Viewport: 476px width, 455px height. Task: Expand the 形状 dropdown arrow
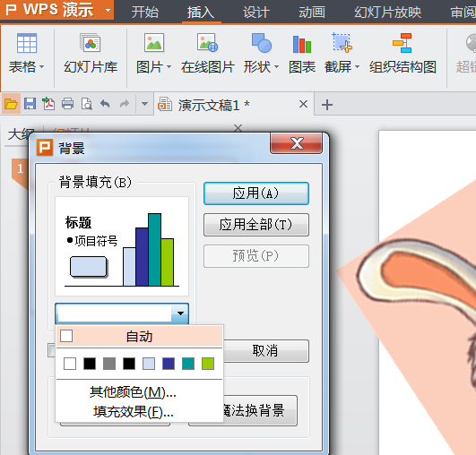[x=276, y=67]
